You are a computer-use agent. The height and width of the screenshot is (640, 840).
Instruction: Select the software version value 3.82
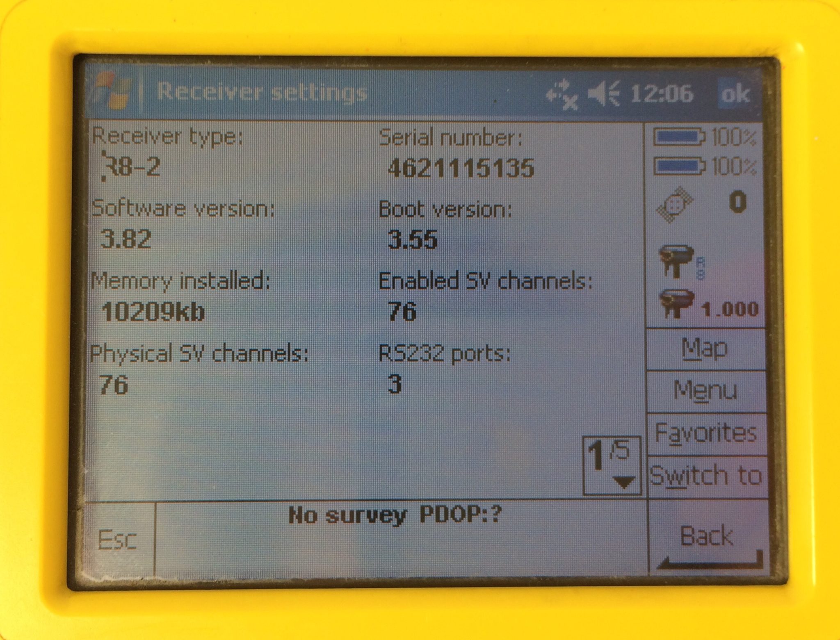(126, 239)
